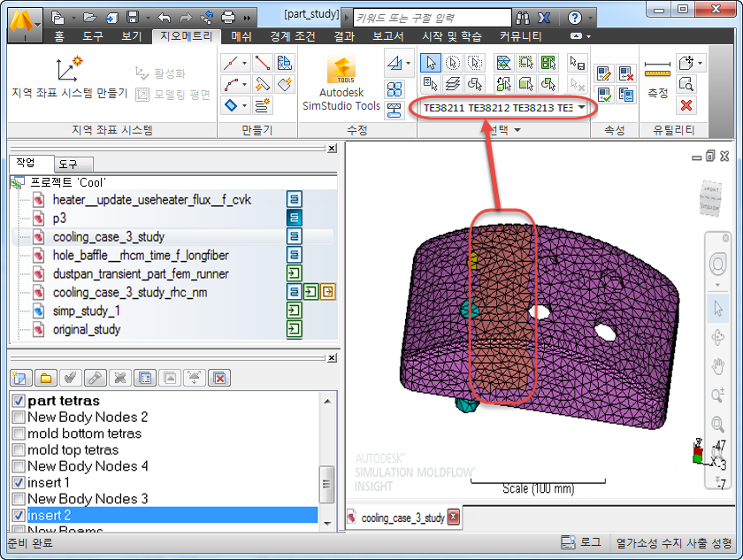743x560 pixels.
Task: Expand the move cube utility dropdown
Action: click(x=700, y=63)
